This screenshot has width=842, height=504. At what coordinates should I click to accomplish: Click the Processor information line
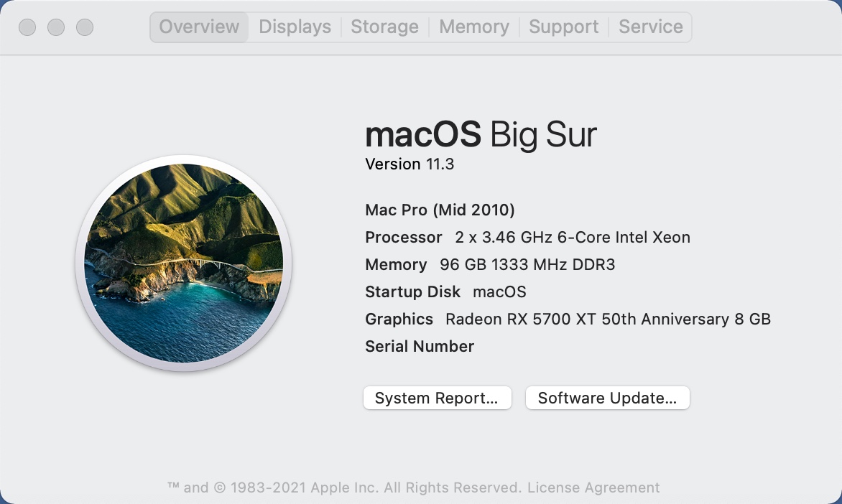pyautogui.click(x=528, y=237)
